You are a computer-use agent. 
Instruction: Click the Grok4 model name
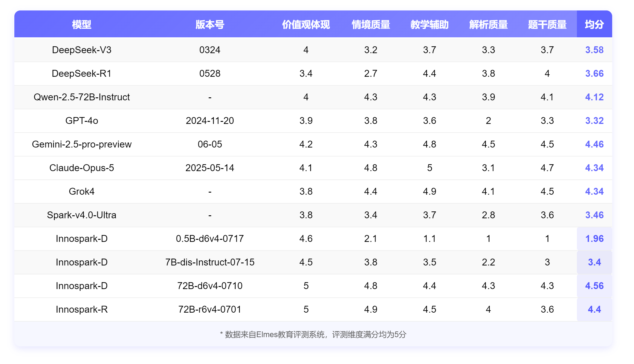81,191
